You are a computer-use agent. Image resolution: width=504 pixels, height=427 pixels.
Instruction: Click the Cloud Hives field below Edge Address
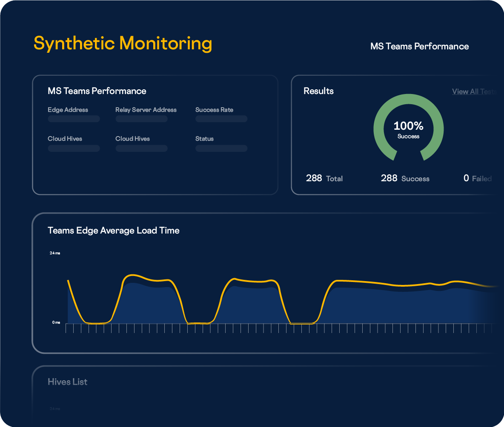coord(74,148)
